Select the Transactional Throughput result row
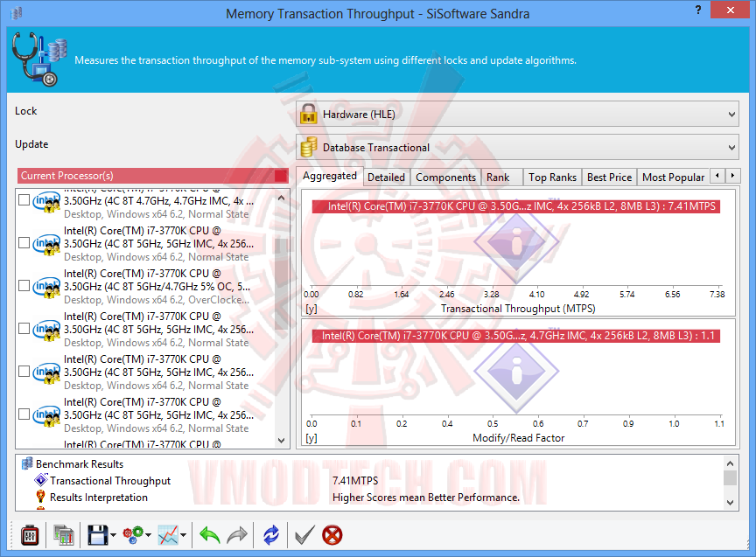This screenshot has width=756, height=557. (370, 480)
